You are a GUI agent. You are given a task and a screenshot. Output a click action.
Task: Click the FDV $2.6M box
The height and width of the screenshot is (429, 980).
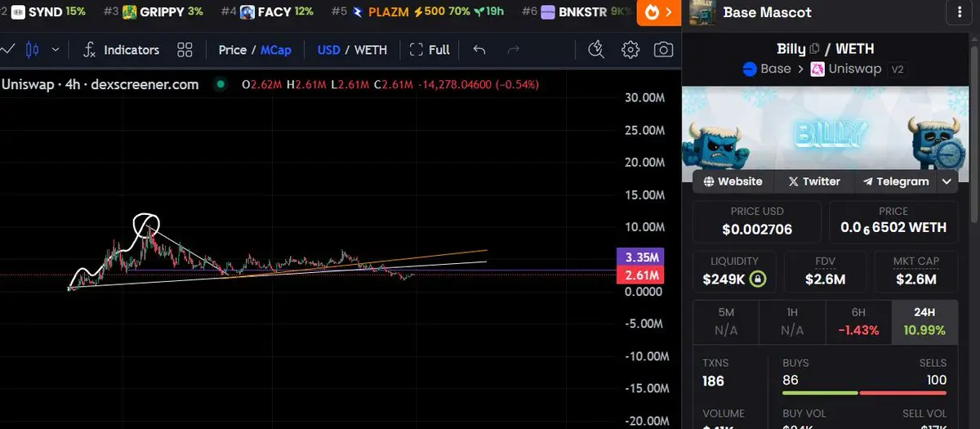(825, 271)
